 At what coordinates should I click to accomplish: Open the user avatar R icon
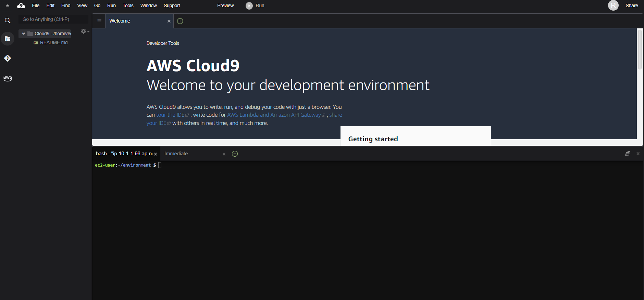(613, 5)
